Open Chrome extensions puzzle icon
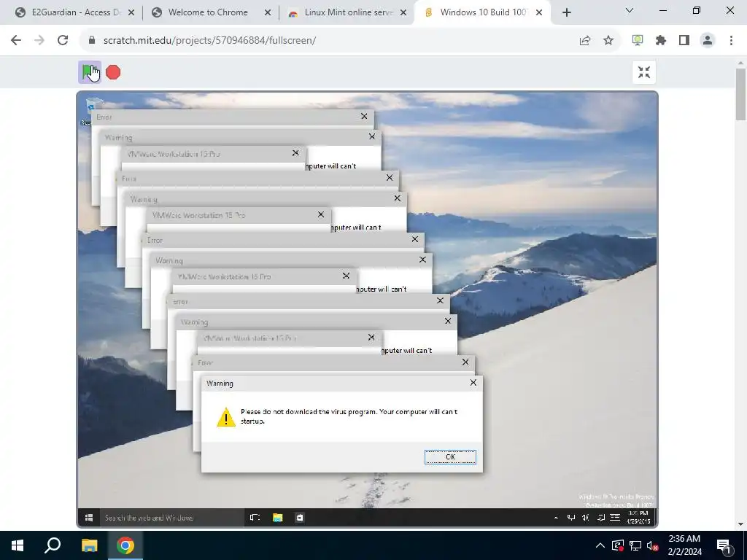The width and height of the screenshot is (747, 560). click(660, 41)
